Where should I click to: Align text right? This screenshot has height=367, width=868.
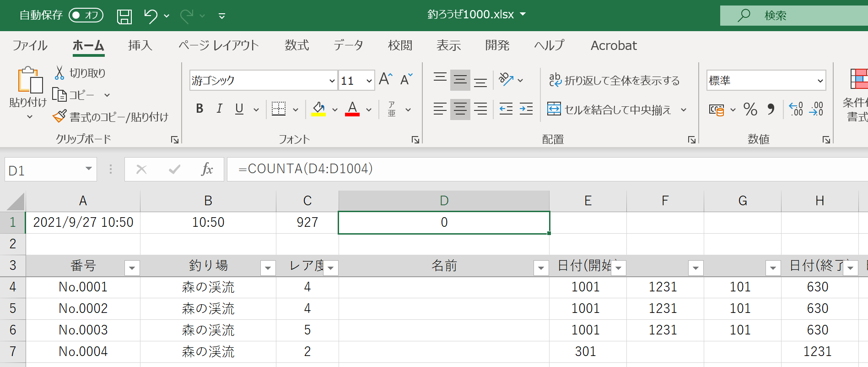480,109
